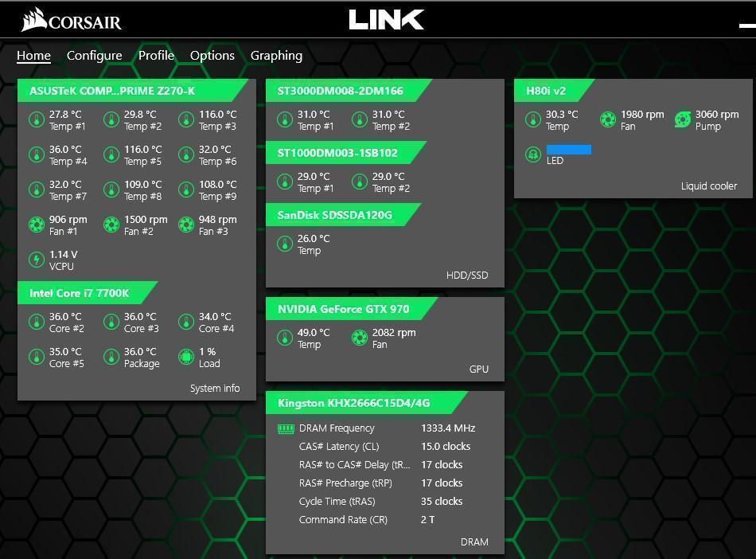Click the GTX 970 Temp thermometer icon
The image size is (756, 559).
point(285,338)
